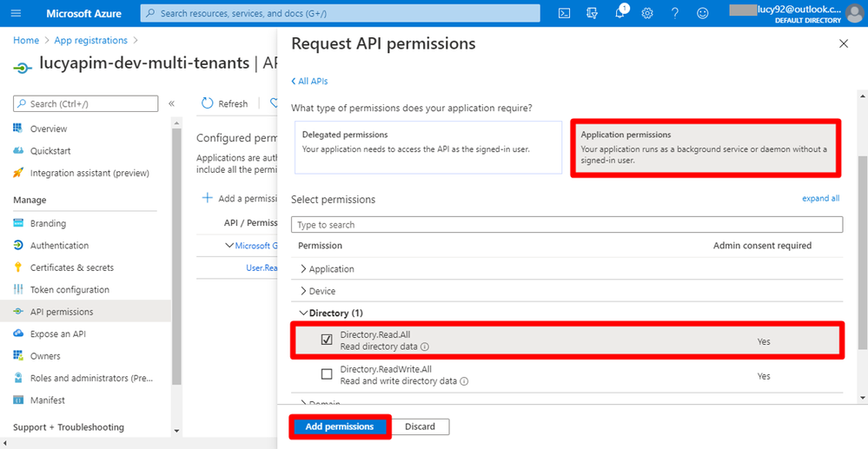
Task: Collapse the Directory permission group
Action: [x=303, y=313]
